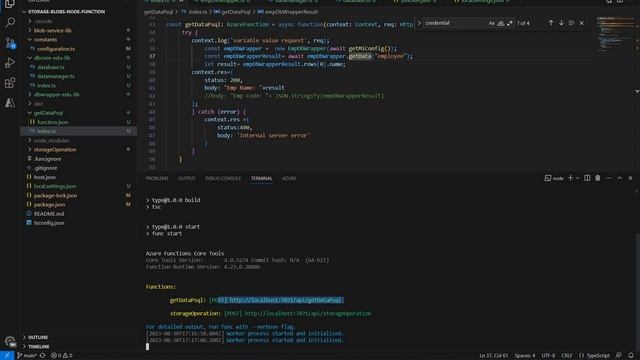
Task: Open the Azure view in activity bar
Action: click(10, 102)
